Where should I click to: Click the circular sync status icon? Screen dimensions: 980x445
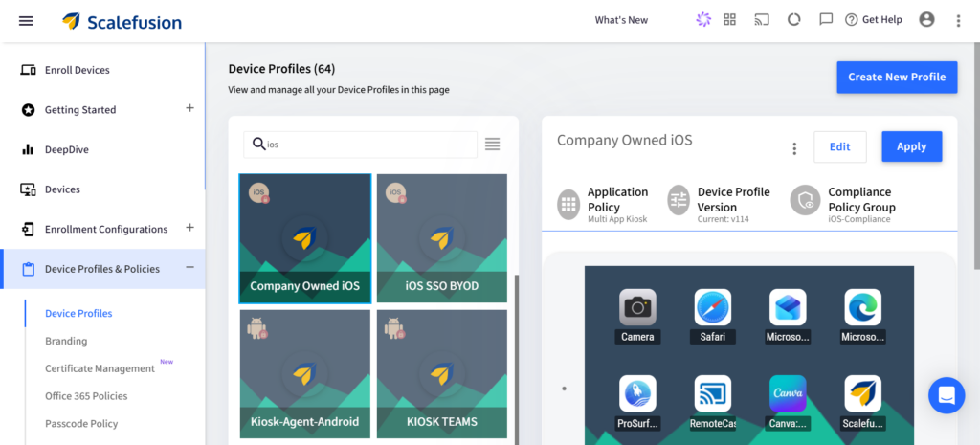[x=793, y=20]
